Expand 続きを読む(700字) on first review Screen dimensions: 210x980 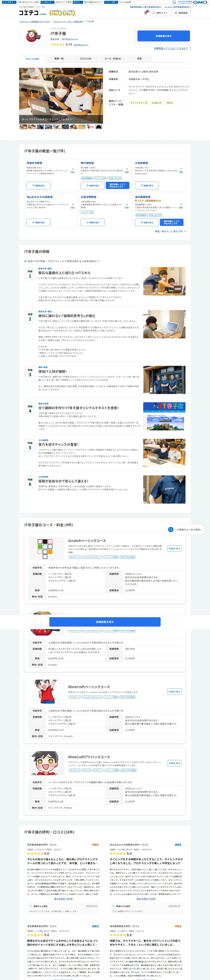(x=64, y=899)
